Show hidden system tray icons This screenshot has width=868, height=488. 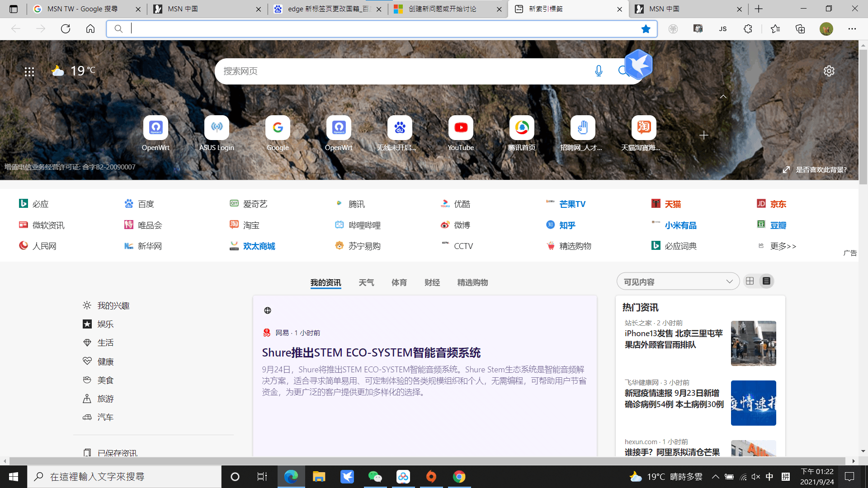coord(715,477)
